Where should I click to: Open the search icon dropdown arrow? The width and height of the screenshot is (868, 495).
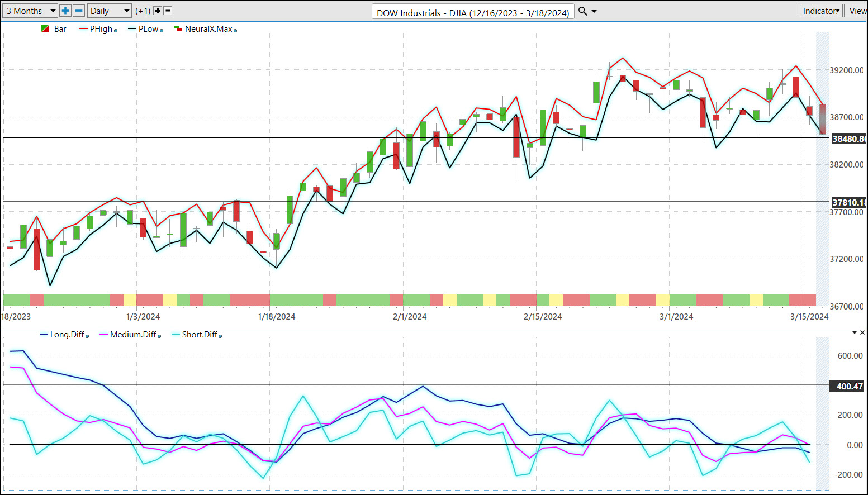click(594, 12)
